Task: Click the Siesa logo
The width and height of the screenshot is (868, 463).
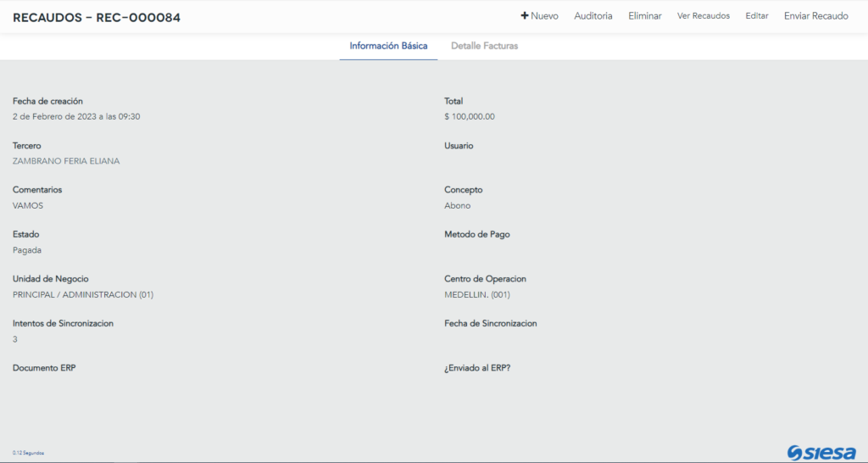Action: (x=821, y=452)
